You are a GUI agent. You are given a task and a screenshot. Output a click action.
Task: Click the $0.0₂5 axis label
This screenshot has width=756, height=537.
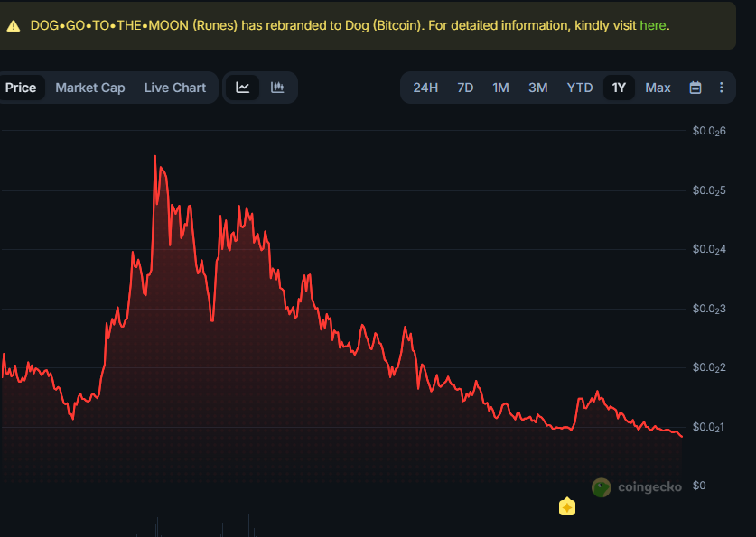pyautogui.click(x=709, y=190)
